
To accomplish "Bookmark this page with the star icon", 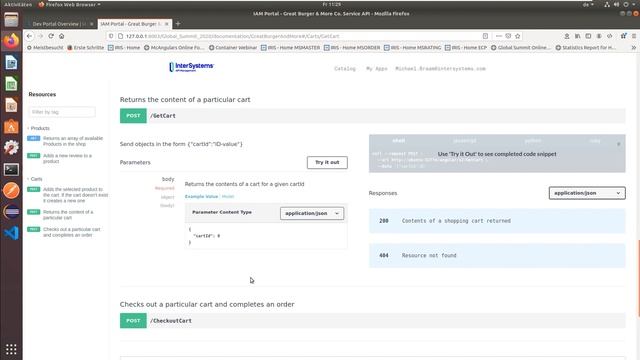I will [x=518, y=36].
